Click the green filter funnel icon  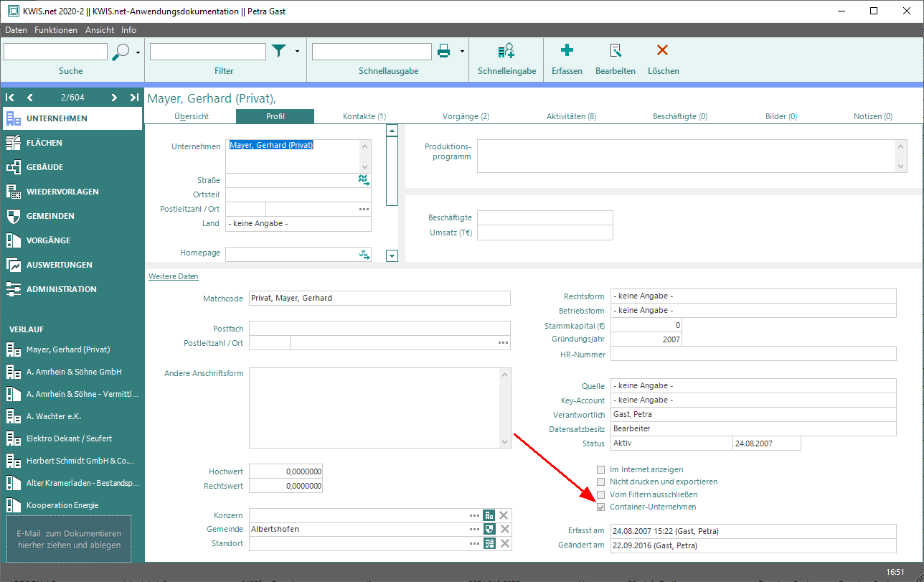pyautogui.click(x=279, y=51)
